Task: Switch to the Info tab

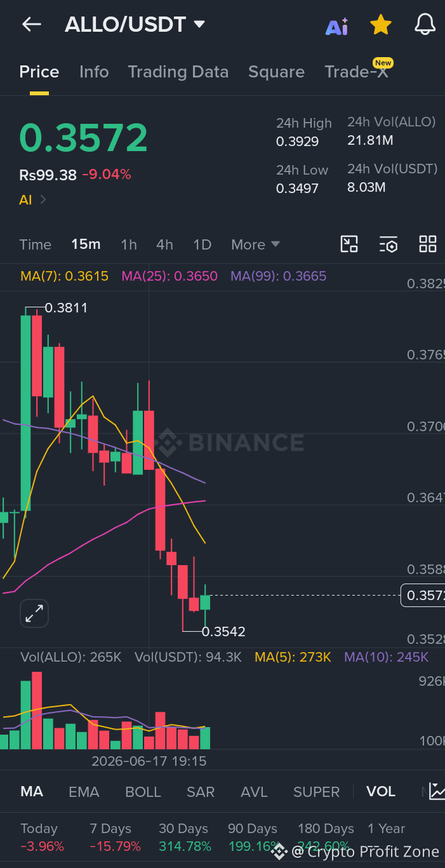Action: [94, 72]
